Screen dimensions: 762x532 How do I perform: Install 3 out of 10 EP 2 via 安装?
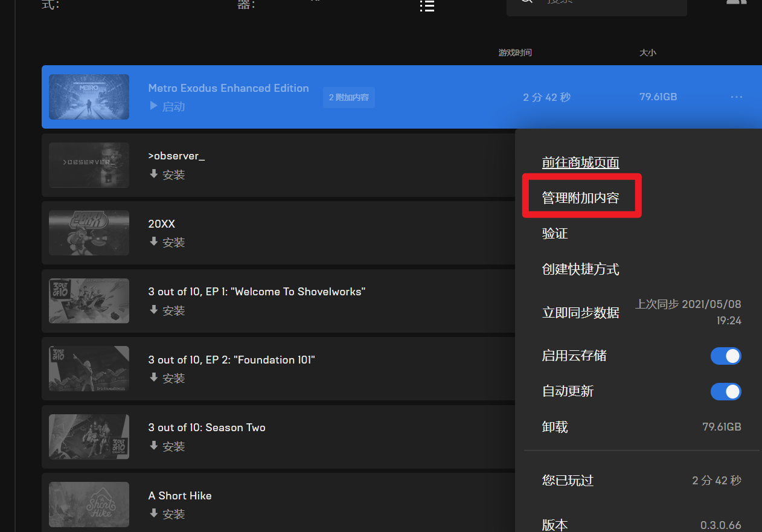pos(167,378)
